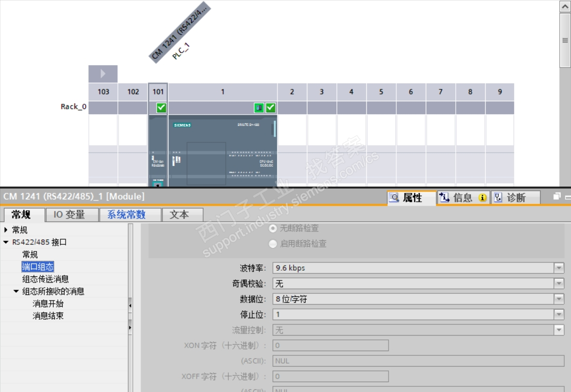Click slot header 102
The height and width of the screenshot is (392, 571).
pyautogui.click(x=133, y=92)
